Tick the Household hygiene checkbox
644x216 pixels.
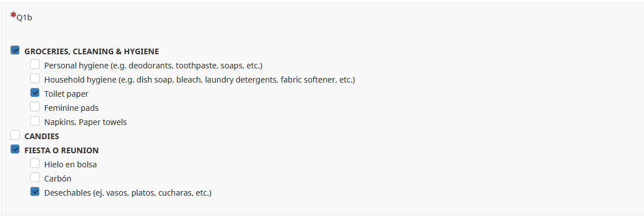(35, 78)
